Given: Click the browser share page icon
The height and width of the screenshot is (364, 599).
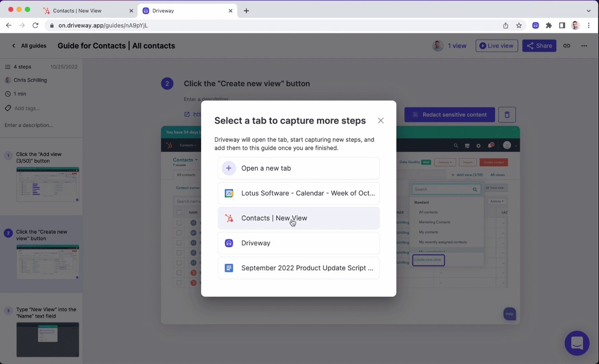Looking at the screenshot, I should click(505, 26).
